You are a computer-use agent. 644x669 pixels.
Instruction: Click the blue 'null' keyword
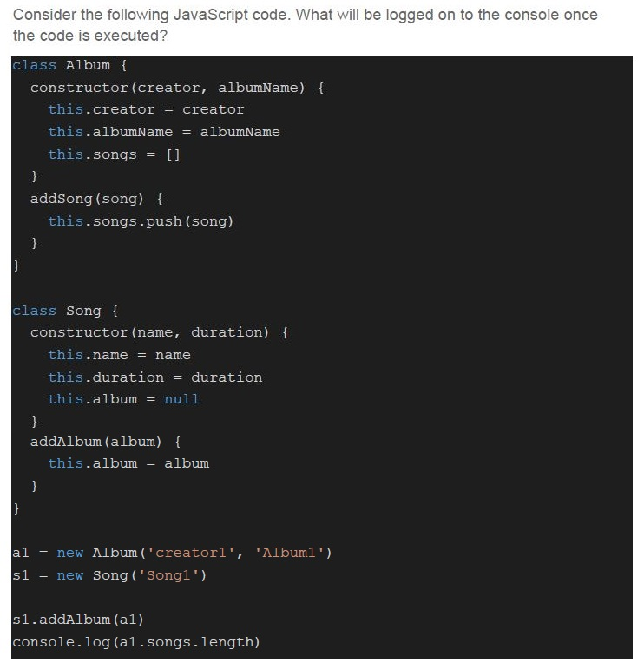[x=181, y=399]
